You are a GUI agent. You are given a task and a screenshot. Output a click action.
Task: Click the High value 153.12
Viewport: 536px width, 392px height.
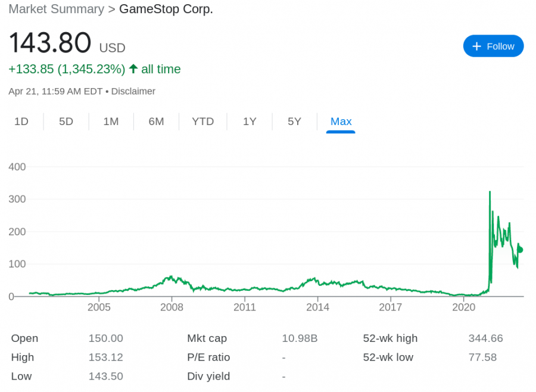[x=105, y=357]
